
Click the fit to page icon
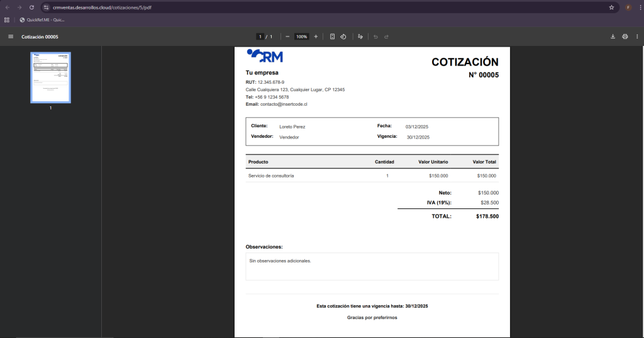tap(332, 37)
